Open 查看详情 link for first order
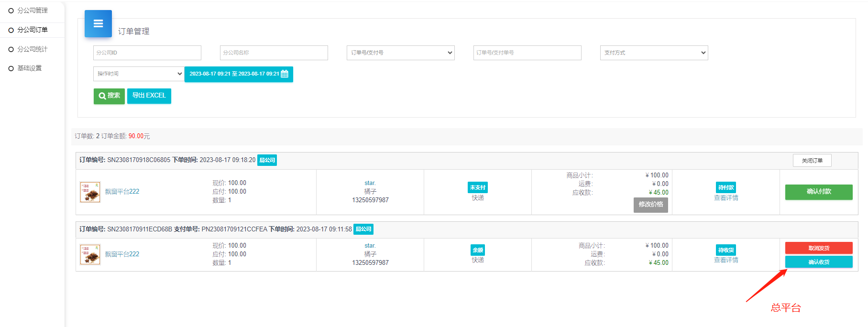 click(726, 198)
